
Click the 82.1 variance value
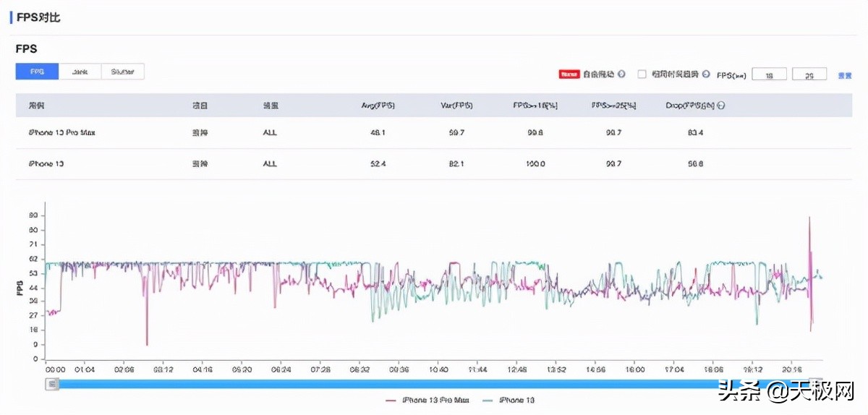pos(456,164)
